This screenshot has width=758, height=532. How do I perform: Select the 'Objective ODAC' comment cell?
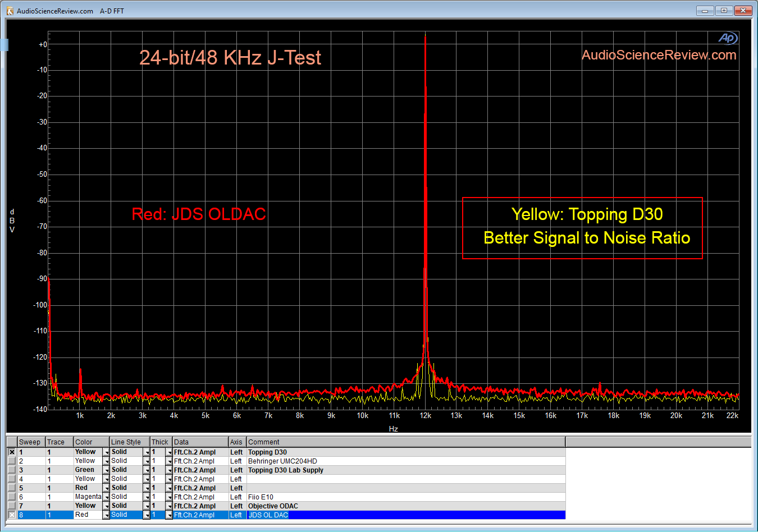(406, 506)
